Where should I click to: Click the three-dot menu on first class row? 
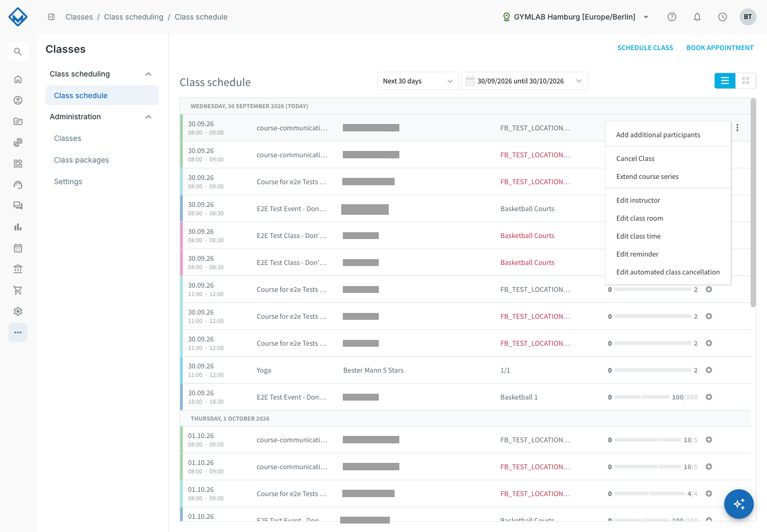(737, 128)
